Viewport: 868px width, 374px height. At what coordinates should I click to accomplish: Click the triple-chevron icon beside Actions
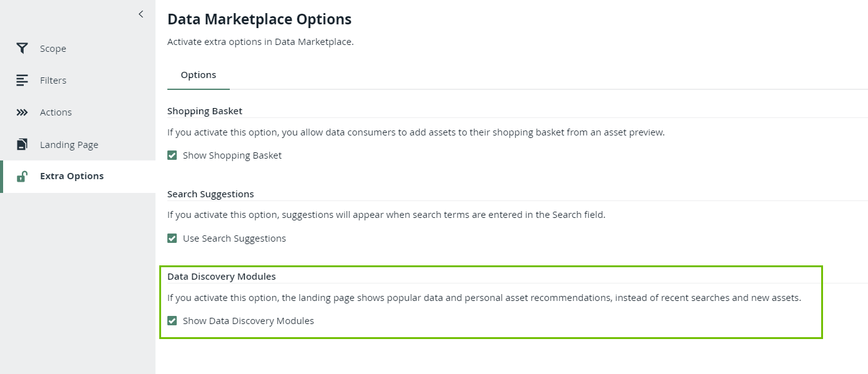point(22,112)
